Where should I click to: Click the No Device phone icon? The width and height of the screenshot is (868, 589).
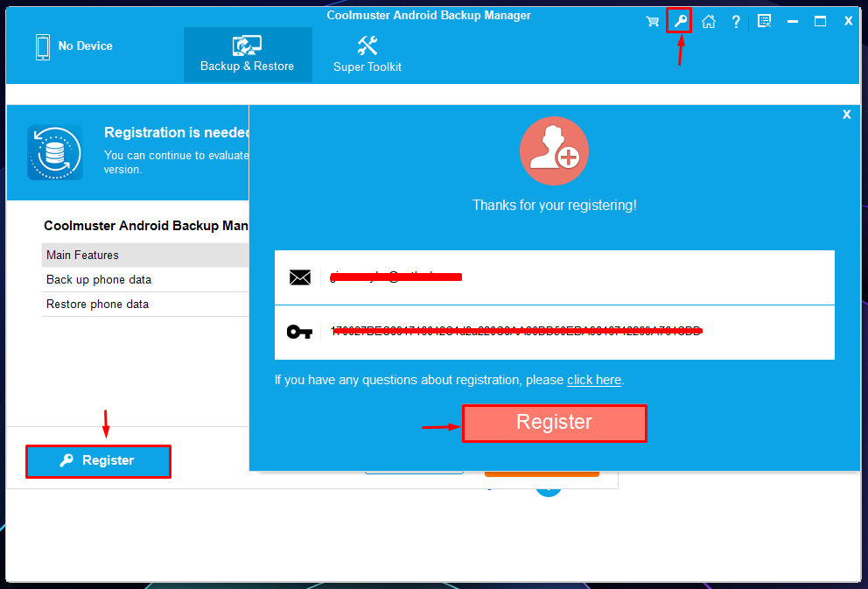click(x=43, y=46)
